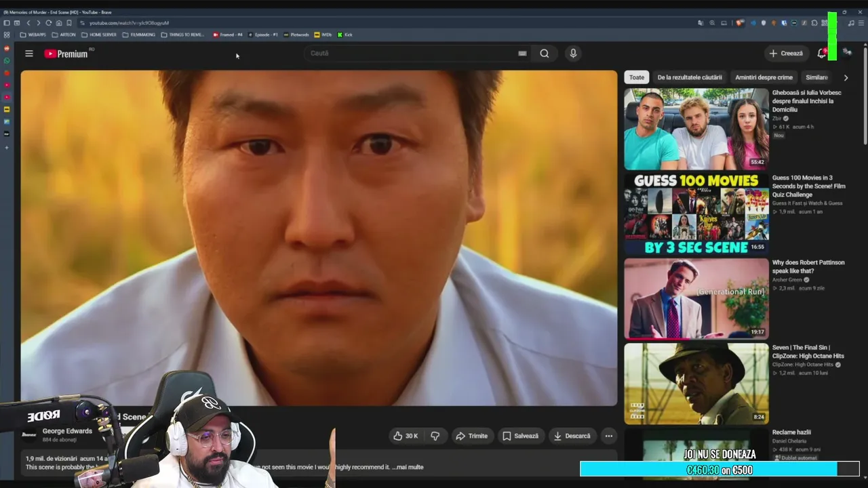The width and height of the screenshot is (868, 488).
Task: Open the YouTube guide hamburger menu
Action: click(x=29, y=54)
